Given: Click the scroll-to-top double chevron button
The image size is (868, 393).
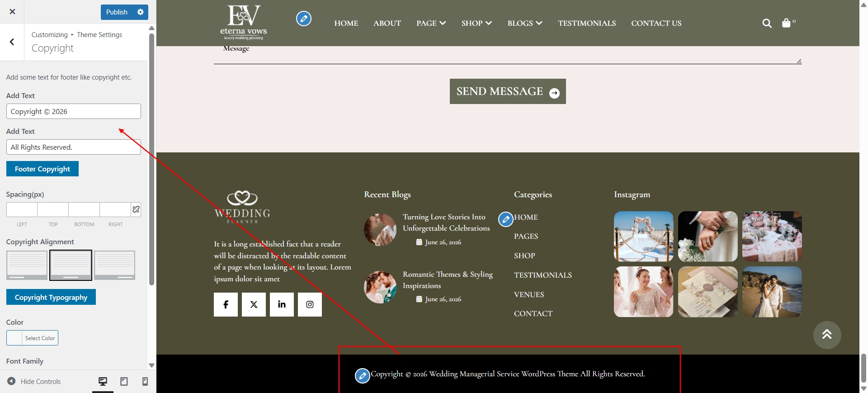Looking at the screenshot, I should click(827, 335).
